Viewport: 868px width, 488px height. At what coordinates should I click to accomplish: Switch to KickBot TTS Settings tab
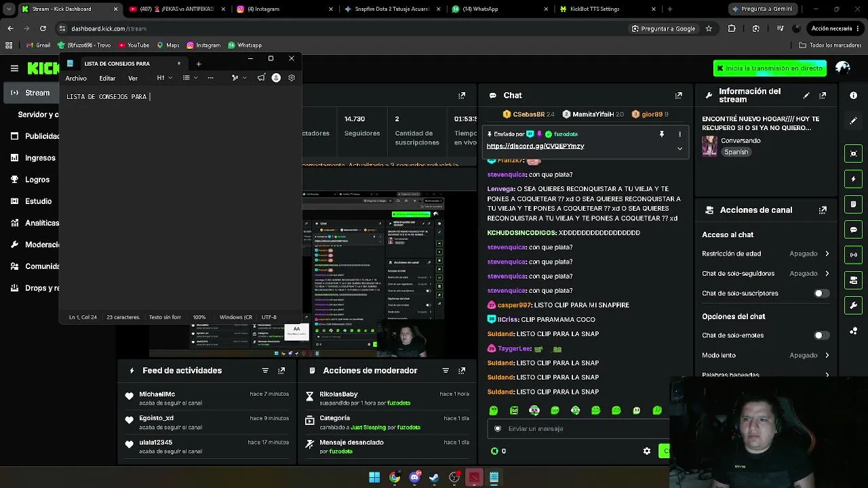click(608, 9)
